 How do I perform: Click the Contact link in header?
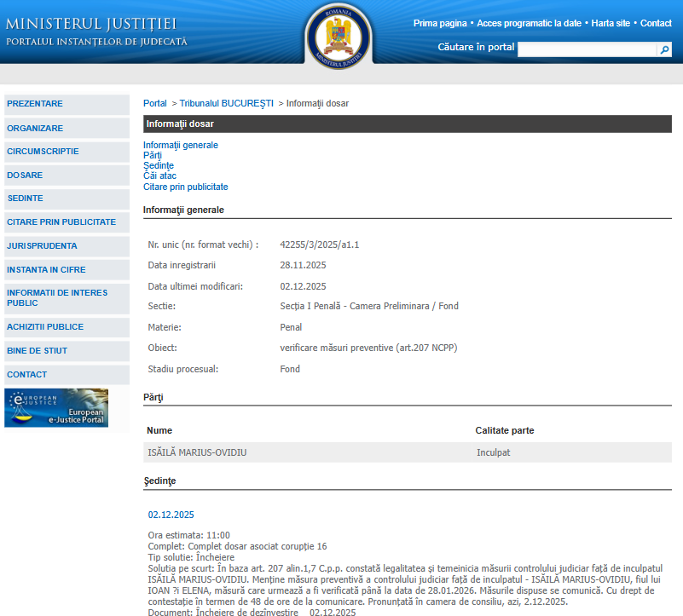[x=656, y=23]
